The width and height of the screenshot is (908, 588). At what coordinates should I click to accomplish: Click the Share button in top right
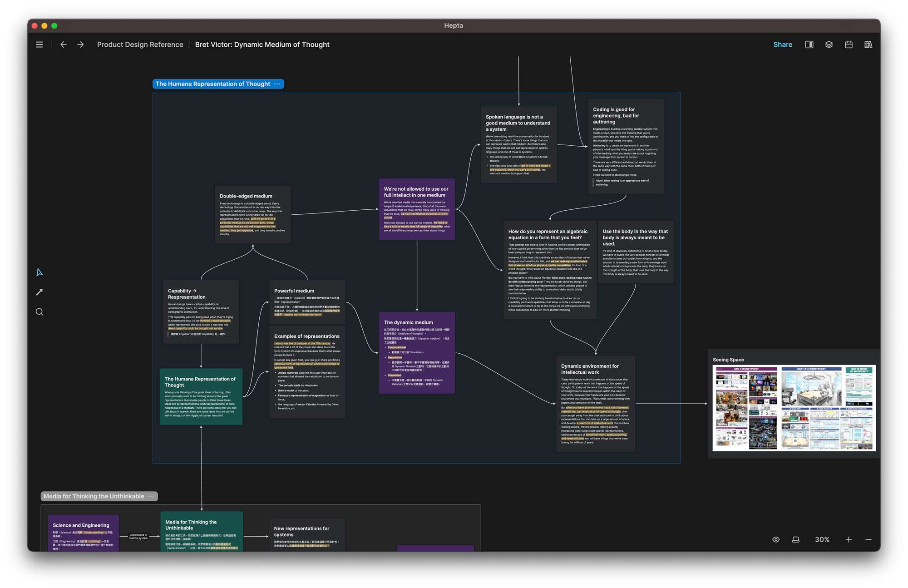[783, 44]
